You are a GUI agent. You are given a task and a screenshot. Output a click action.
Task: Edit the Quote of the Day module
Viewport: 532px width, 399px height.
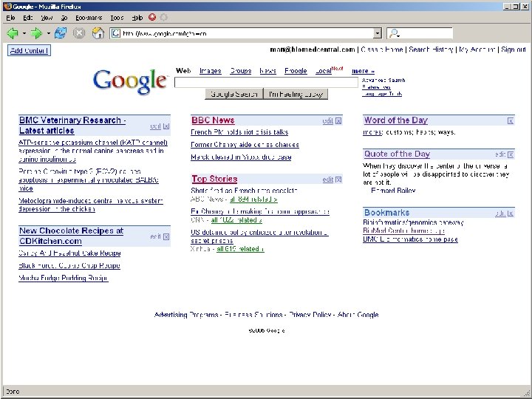[500, 154]
